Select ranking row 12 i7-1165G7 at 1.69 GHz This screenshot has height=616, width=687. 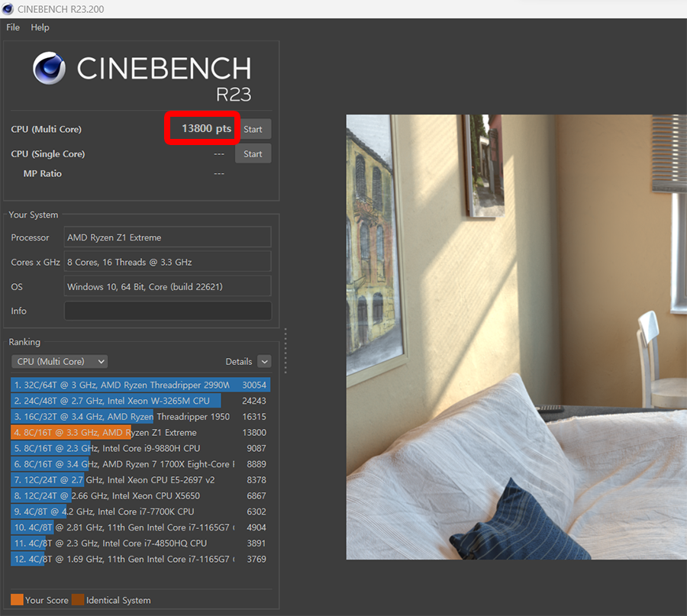[140, 559]
